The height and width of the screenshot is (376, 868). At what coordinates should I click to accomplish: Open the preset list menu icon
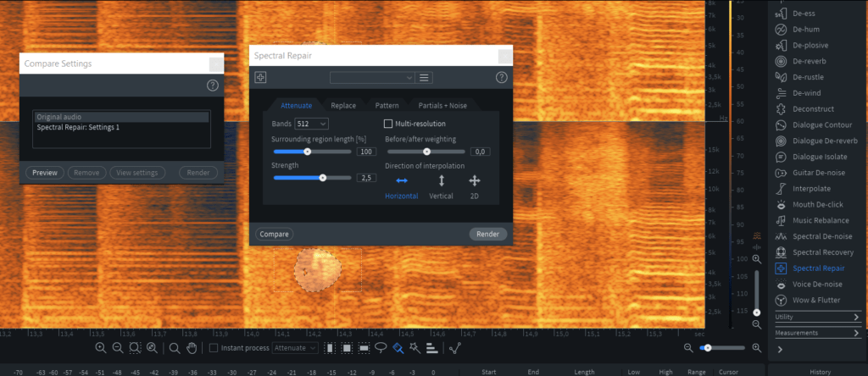(x=425, y=78)
